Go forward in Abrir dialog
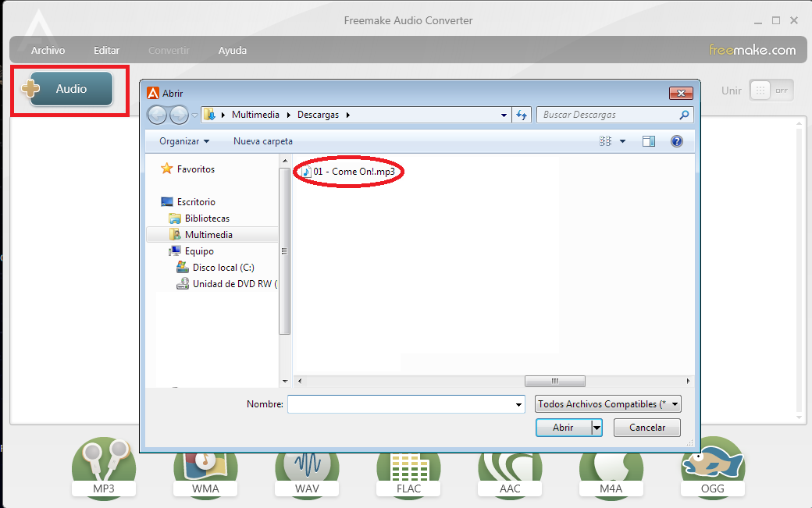812x508 pixels. (x=179, y=115)
